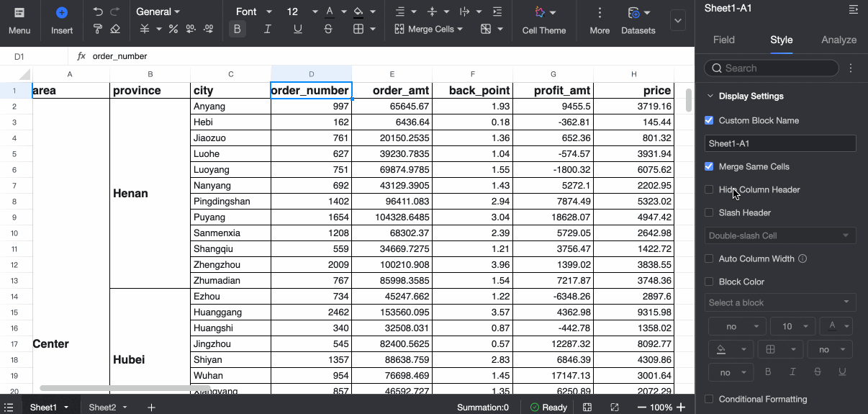Click the fit-to-screen icon in status bar
The image size is (868, 414).
[587, 408]
